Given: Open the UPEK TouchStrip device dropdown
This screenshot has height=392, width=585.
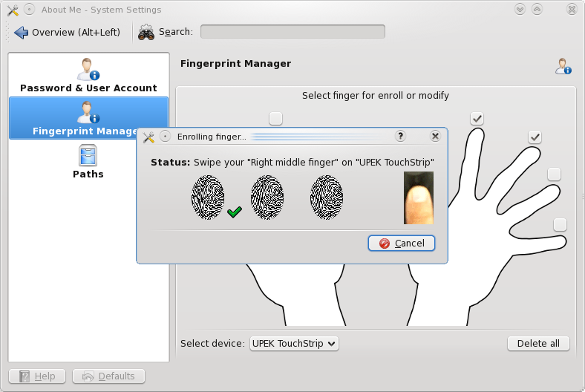Looking at the screenshot, I should 294,344.
